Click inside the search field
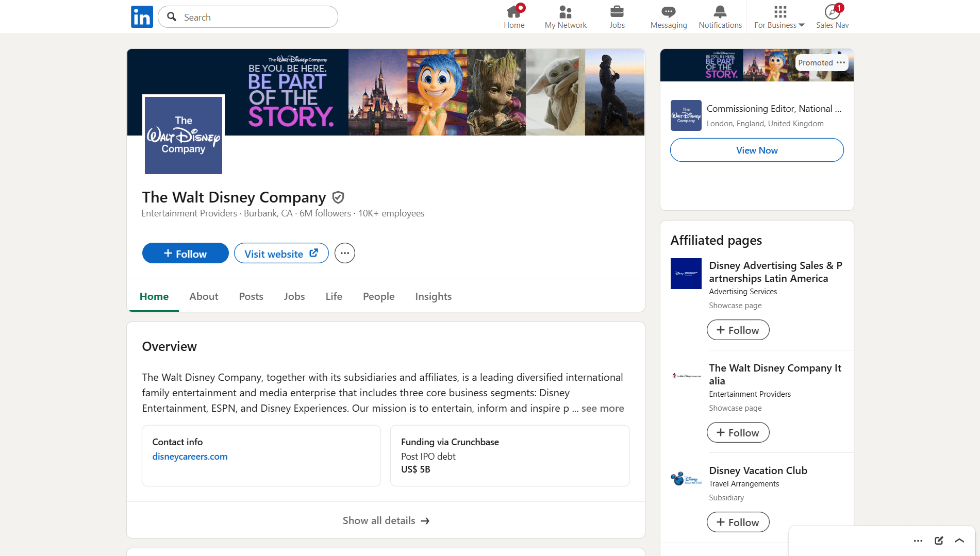The height and width of the screenshot is (556, 980). click(x=247, y=16)
